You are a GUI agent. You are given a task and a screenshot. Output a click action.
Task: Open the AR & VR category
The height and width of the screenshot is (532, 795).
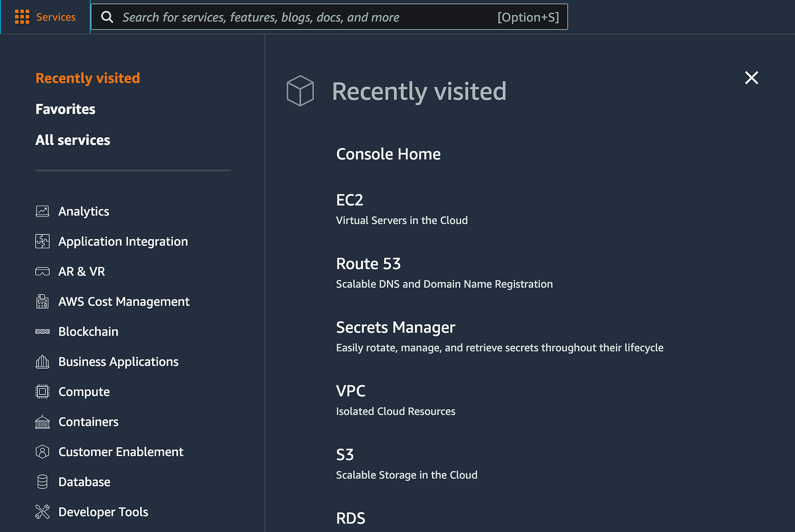pos(82,272)
